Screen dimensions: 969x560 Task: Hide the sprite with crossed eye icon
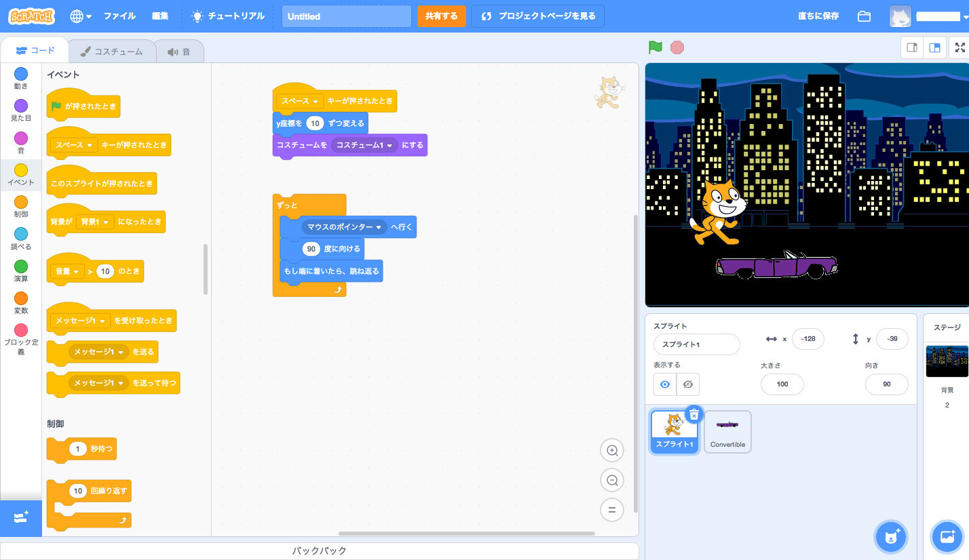(x=688, y=384)
